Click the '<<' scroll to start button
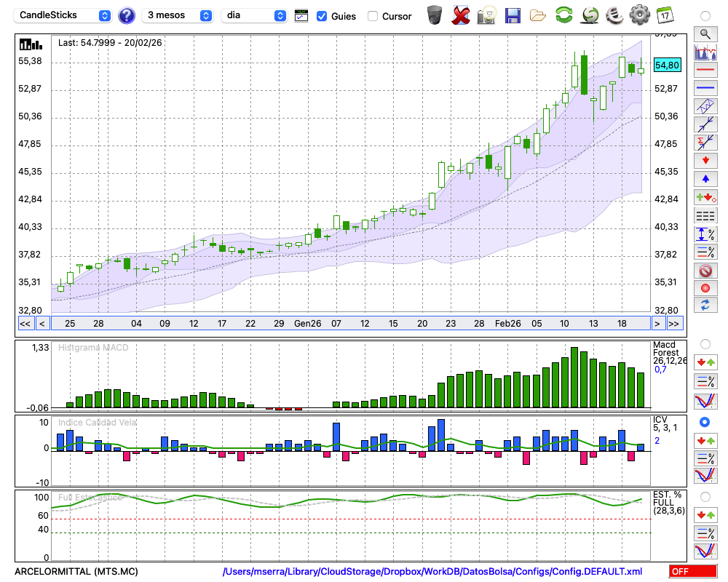 click(25, 323)
